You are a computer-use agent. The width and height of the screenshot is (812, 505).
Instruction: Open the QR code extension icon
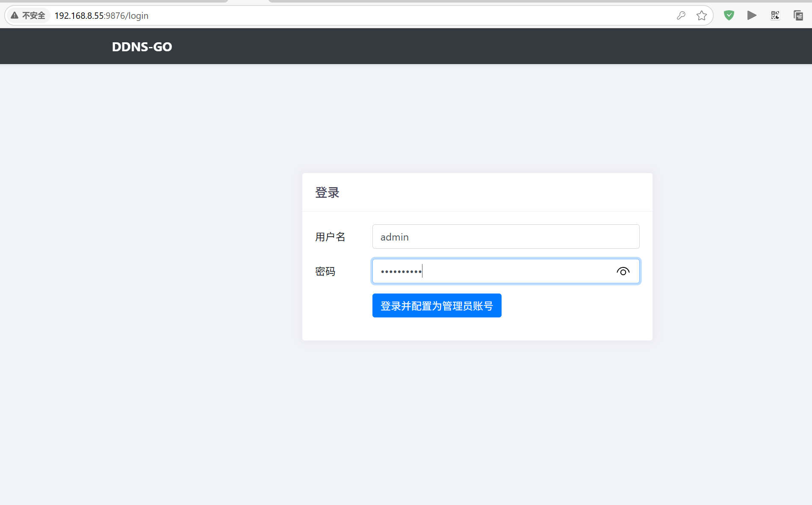pos(775,15)
